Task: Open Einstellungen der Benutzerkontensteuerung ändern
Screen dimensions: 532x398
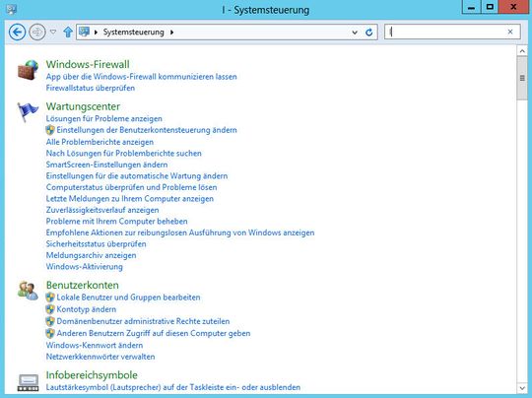Action: click(x=147, y=130)
